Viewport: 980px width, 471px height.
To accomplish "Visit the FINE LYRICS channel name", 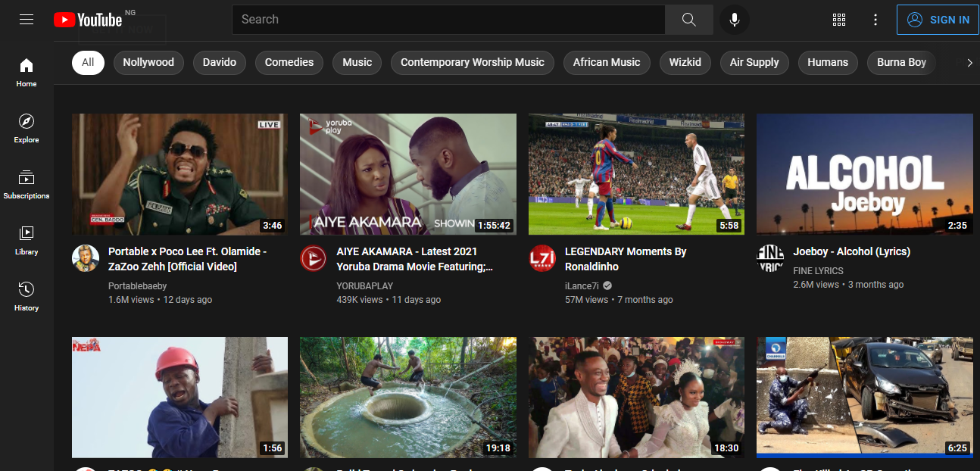I will coord(818,270).
